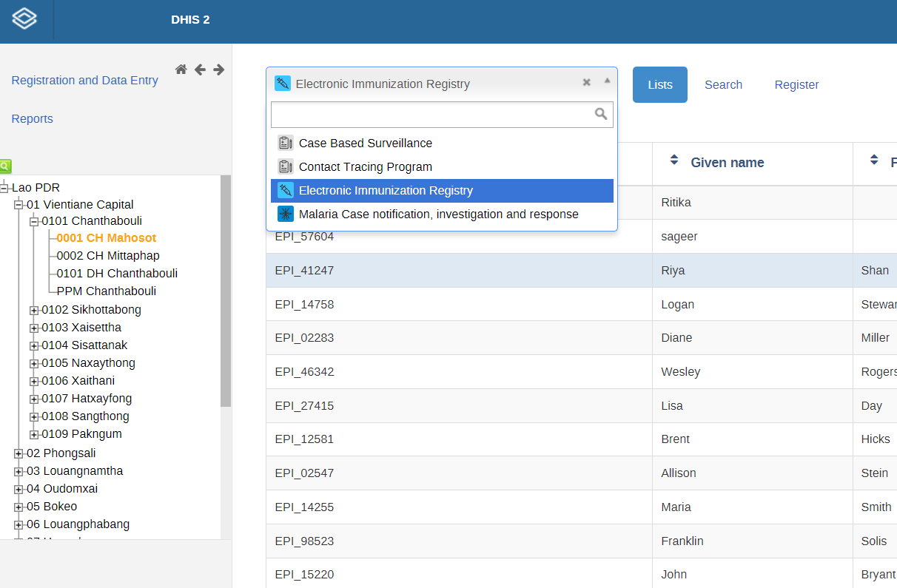The width and height of the screenshot is (897, 588).
Task: Select Case Based Surveillance program
Action: pyautogui.click(x=442, y=143)
